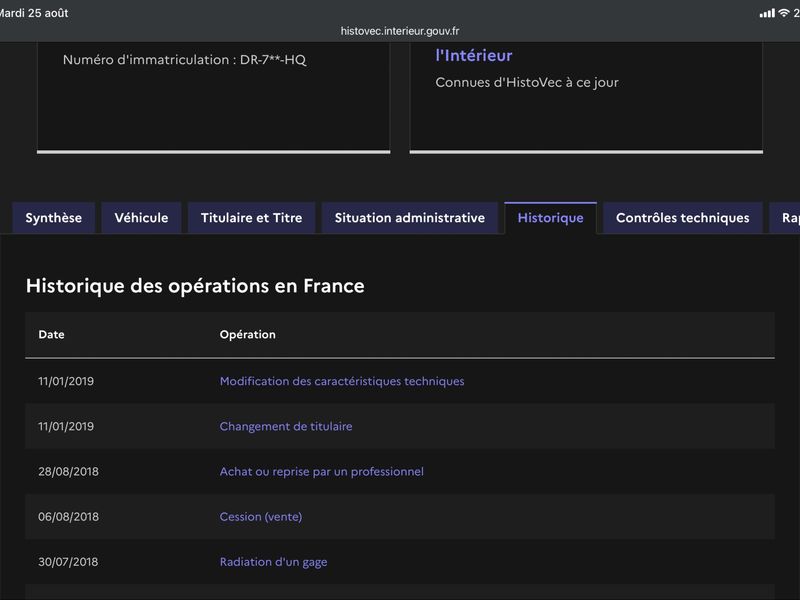
Task: Open the Situation administrative tab
Action: 410,218
